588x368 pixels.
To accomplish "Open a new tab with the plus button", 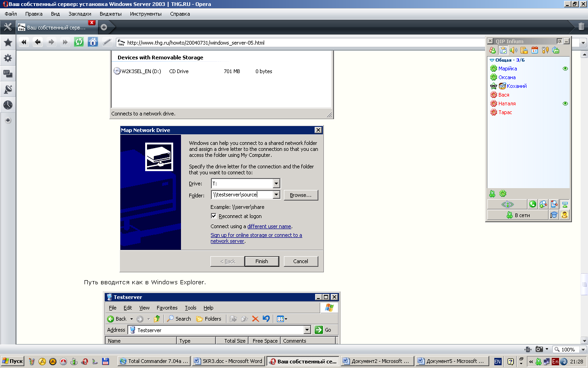I will point(104,27).
